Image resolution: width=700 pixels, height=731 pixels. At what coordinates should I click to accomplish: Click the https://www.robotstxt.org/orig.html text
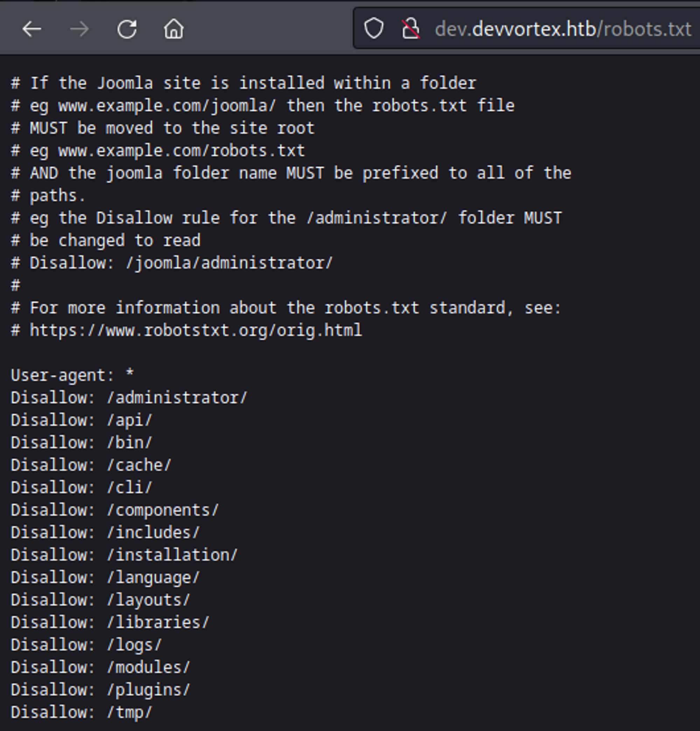tap(196, 330)
